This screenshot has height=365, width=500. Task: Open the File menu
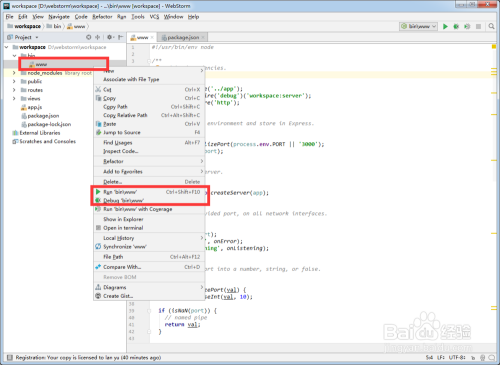click(x=9, y=17)
